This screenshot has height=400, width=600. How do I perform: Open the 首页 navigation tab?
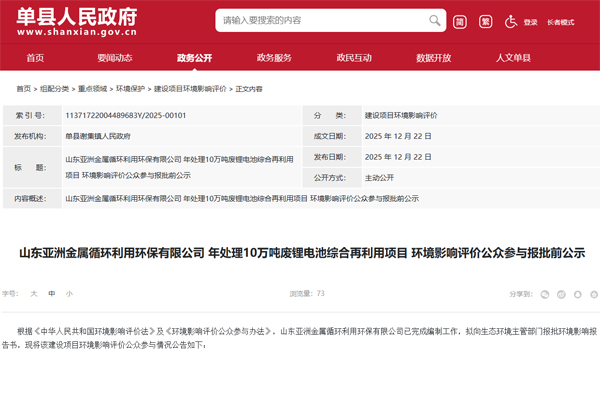pyautogui.click(x=35, y=58)
